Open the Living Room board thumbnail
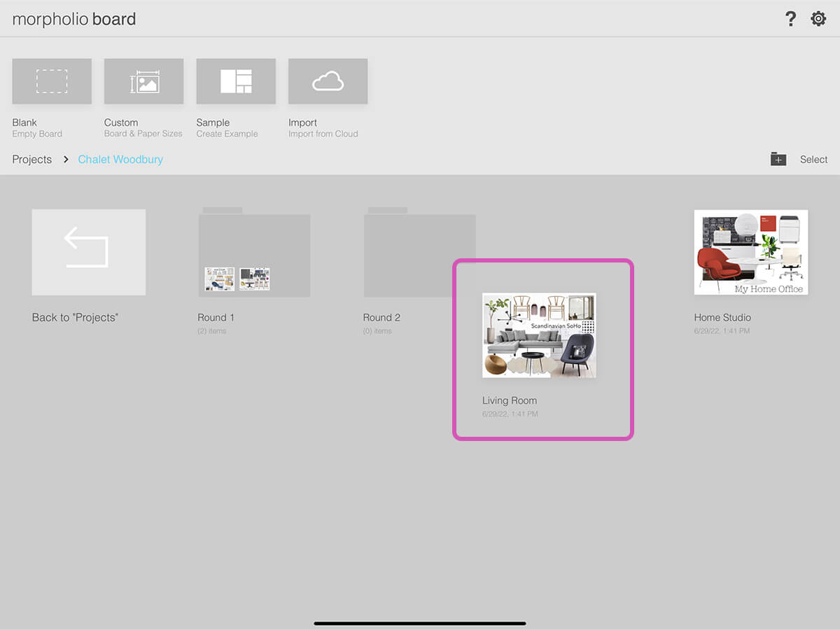 tap(539, 335)
